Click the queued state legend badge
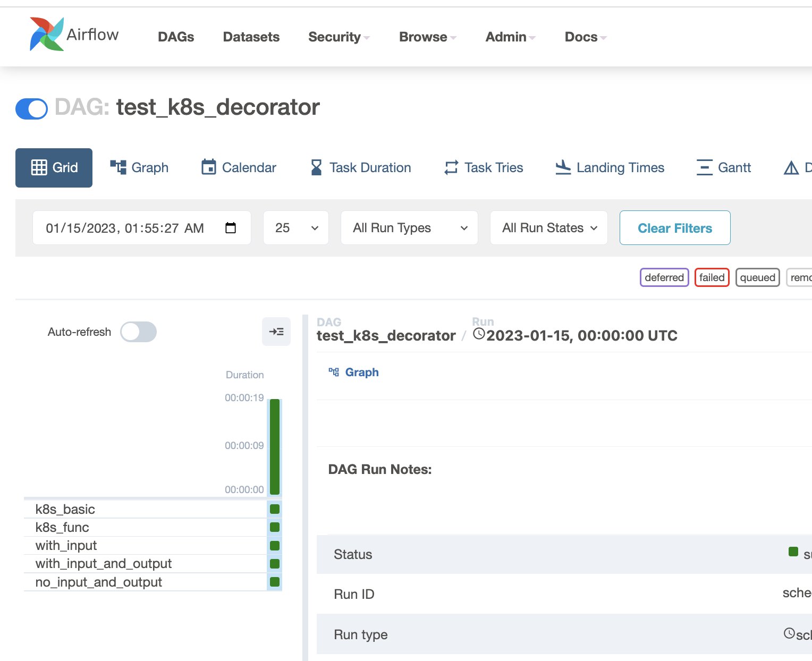Screen dimensions: 812x661 pos(758,277)
